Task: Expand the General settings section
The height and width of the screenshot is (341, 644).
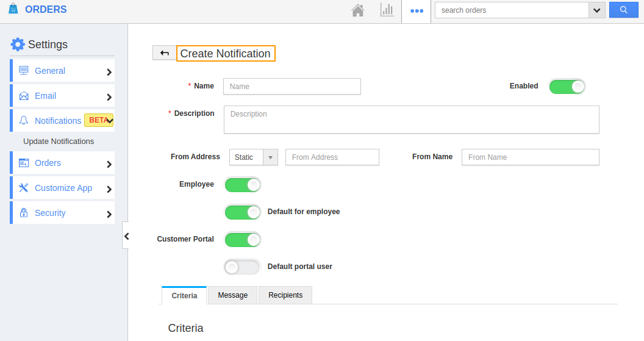Action: [x=62, y=71]
